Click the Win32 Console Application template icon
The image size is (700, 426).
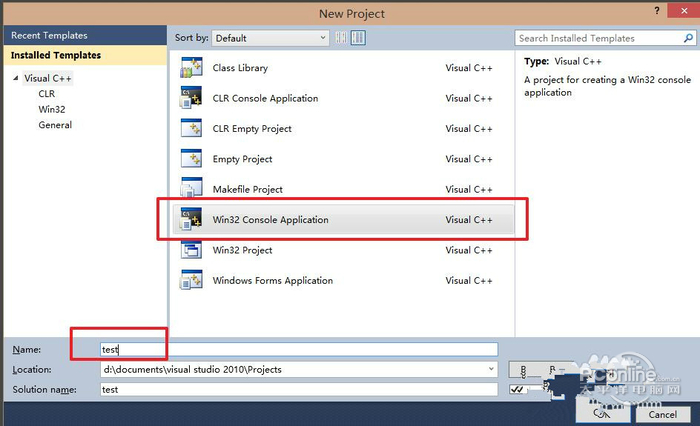191,219
